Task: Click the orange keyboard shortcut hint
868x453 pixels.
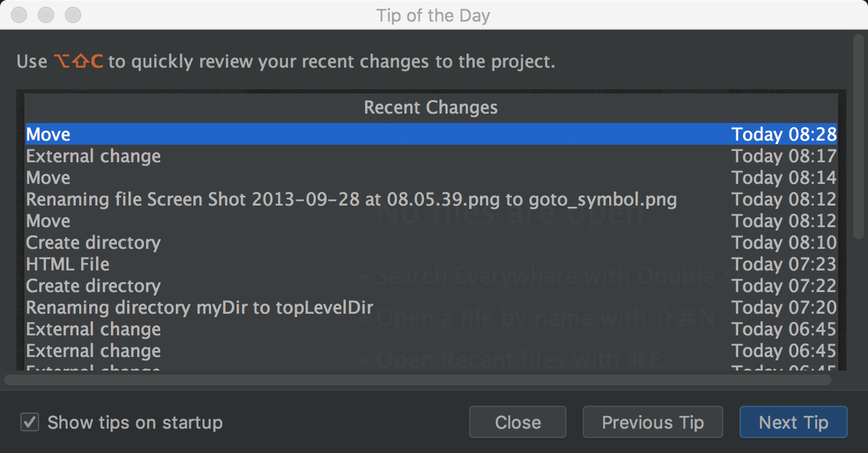Action: coord(78,62)
